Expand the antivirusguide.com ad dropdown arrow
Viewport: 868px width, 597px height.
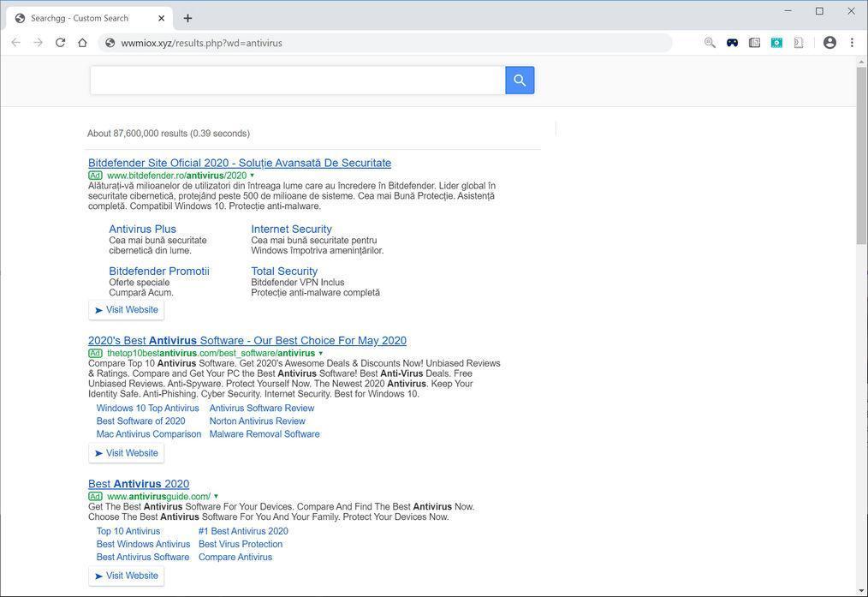[x=216, y=497]
